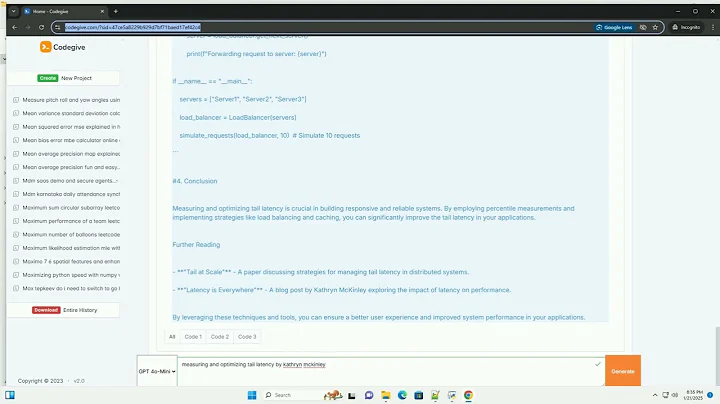Open history item Maximum likelihood estimation mle
Viewport: 720px width, 404px height.
click(x=71, y=248)
